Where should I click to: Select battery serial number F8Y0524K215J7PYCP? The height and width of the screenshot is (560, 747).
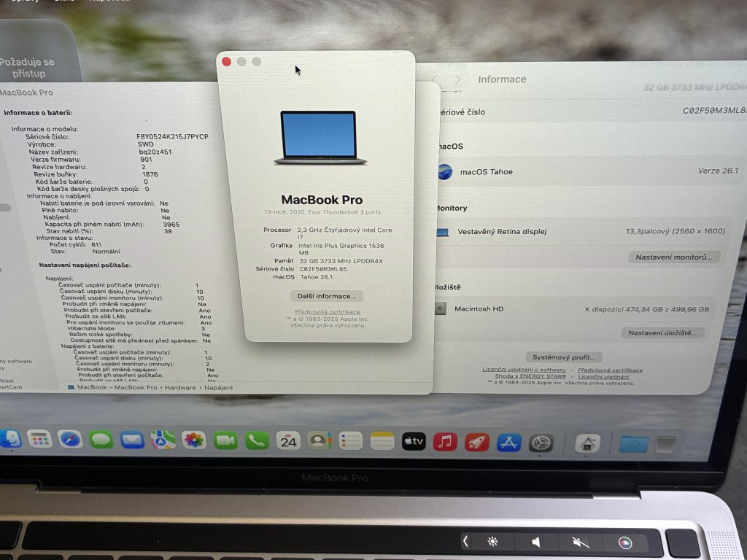pyautogui.click(x=172, y=136)
